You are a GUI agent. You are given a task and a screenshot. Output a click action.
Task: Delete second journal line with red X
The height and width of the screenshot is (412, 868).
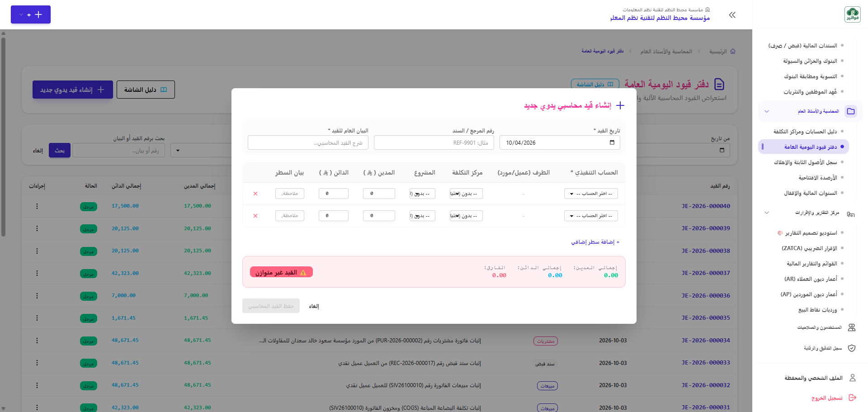[x=255, y=216]
